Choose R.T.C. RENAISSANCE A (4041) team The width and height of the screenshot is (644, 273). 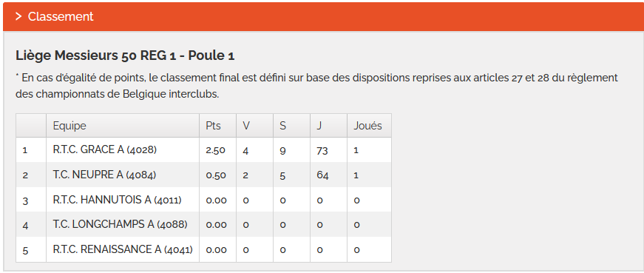123,249
